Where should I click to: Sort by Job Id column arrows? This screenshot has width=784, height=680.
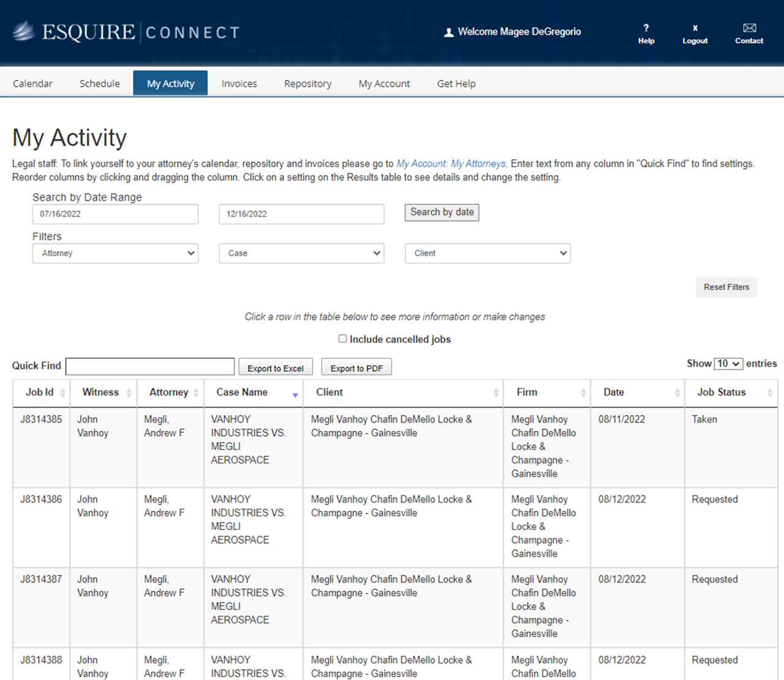[x=62, y=393]
